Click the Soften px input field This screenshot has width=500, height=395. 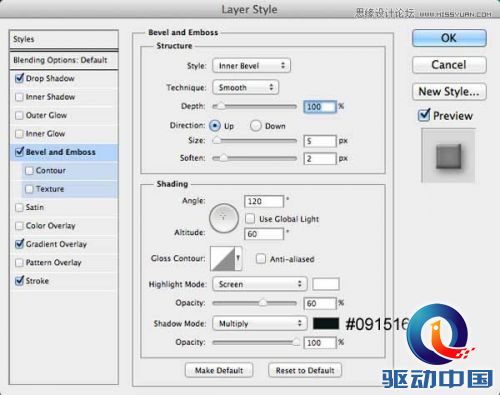[320, 158]
